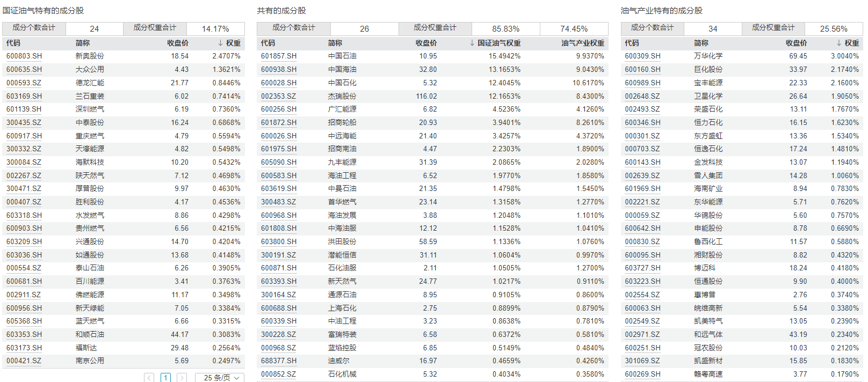Click shared table total weight 74.45%

(574, 29)
